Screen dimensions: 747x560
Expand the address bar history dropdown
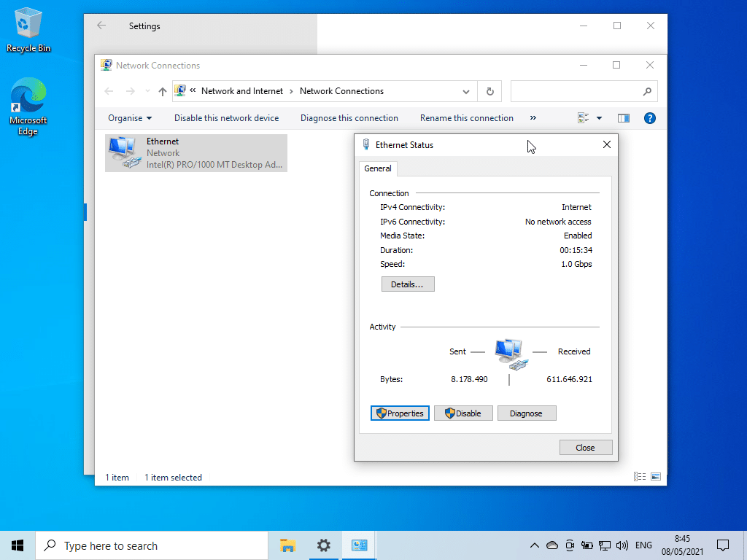click(x=466, y=91)
